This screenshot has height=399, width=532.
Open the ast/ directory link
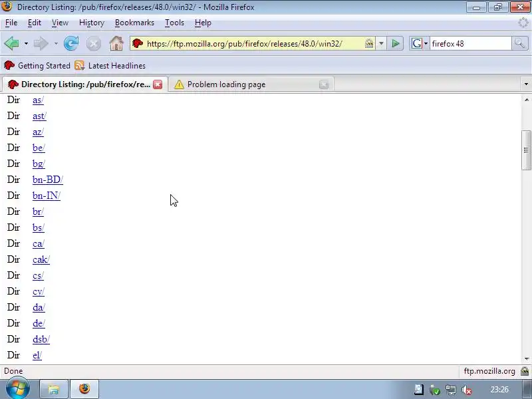tap(39, 116)
